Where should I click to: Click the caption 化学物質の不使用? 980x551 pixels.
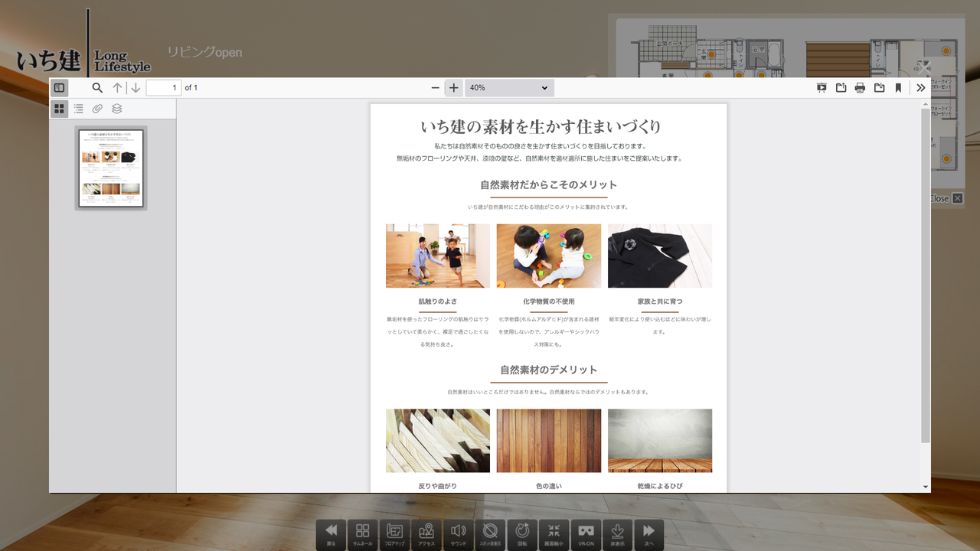549,302
